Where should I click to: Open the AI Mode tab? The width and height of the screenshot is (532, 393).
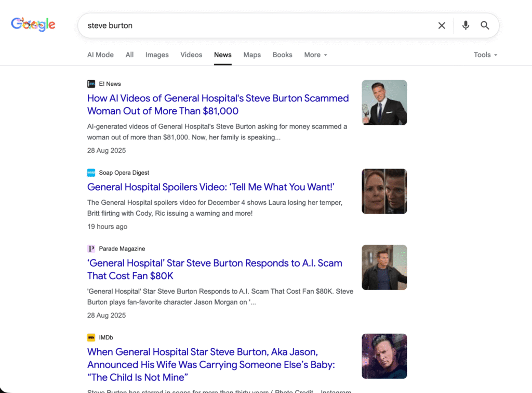click(x=100, y=55)
